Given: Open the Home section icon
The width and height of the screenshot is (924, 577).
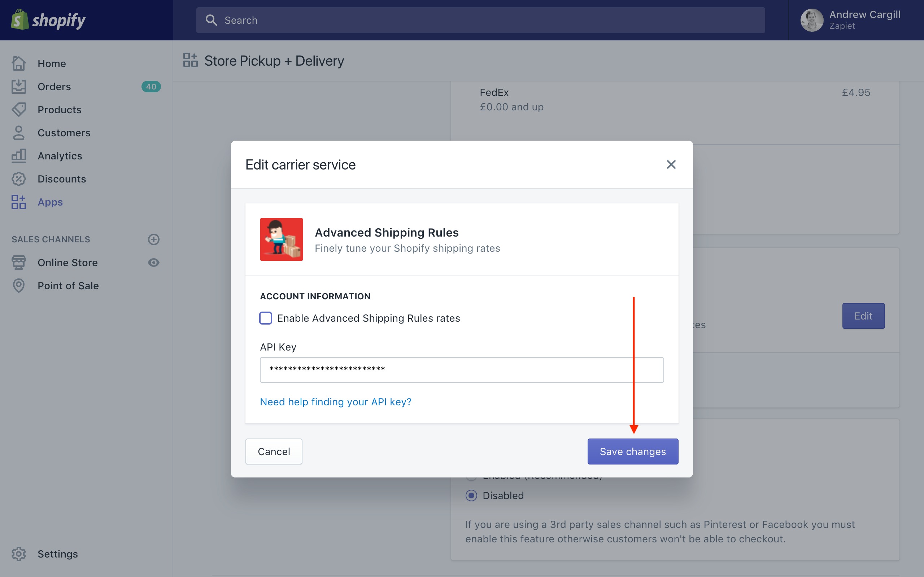Looking at the screenshot, I should 18,63.
